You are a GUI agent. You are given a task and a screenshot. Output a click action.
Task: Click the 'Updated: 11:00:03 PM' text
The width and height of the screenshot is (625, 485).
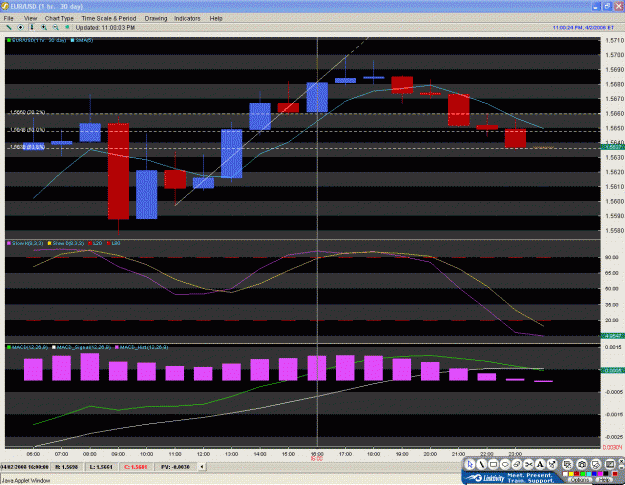click(105, 27)
